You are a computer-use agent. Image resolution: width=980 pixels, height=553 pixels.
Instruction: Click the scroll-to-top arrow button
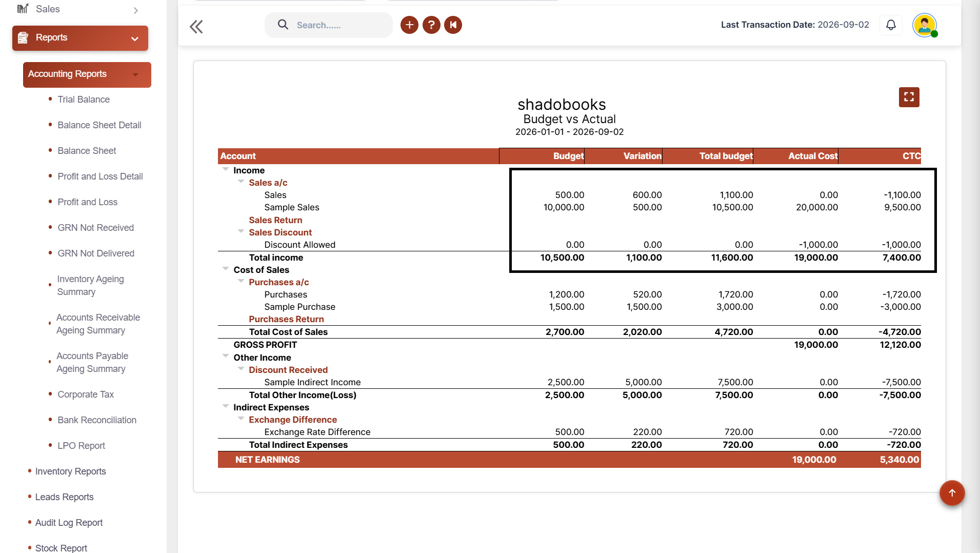click(x=952, y=493)
